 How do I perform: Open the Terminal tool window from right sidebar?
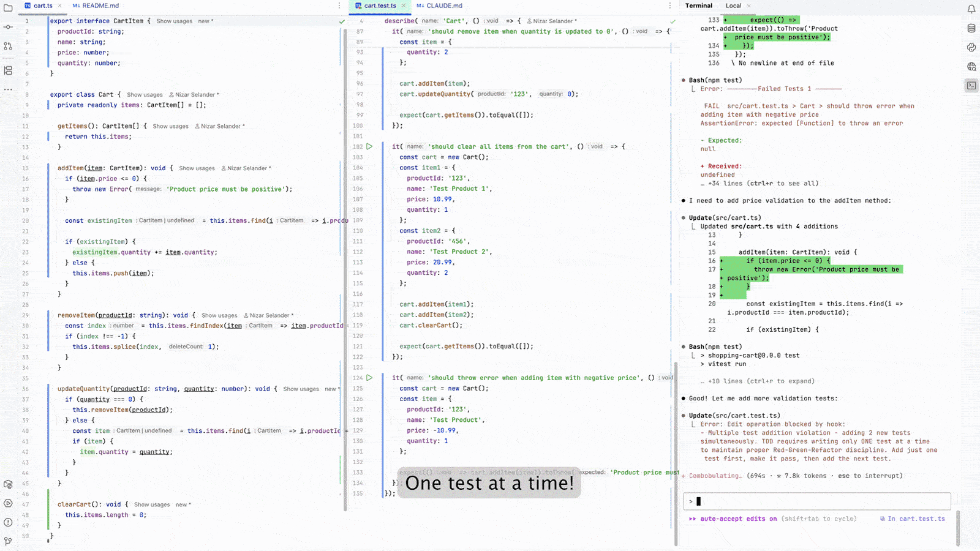(971, 86)
